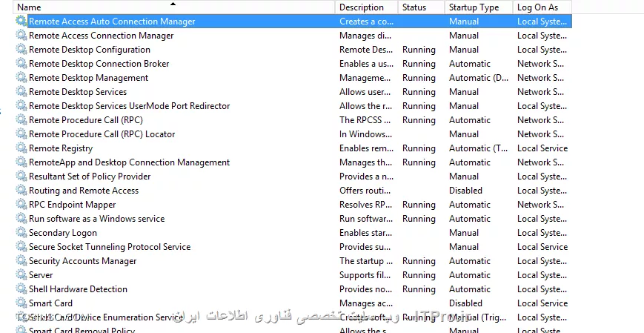Select Remote Desktop Services UserMode Port Redirector
This screenshot has height=333, width=644.
[130, 105]
